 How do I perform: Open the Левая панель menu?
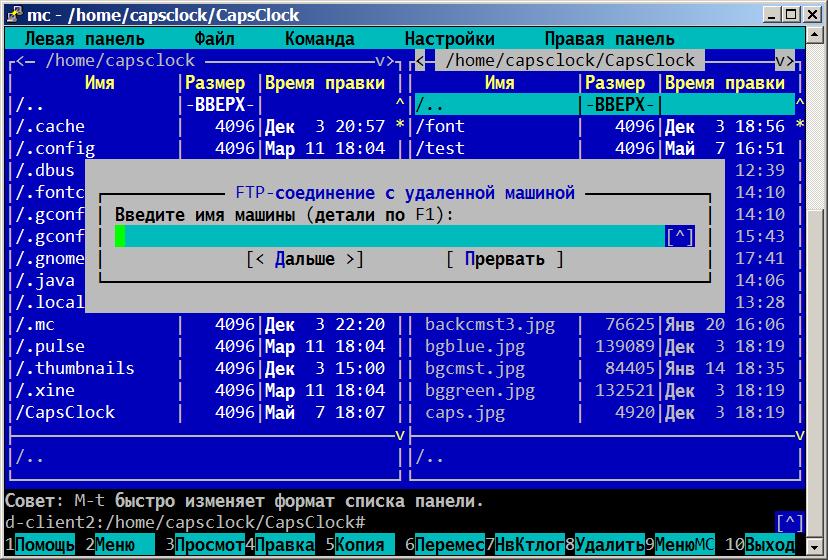pos(84,39)
